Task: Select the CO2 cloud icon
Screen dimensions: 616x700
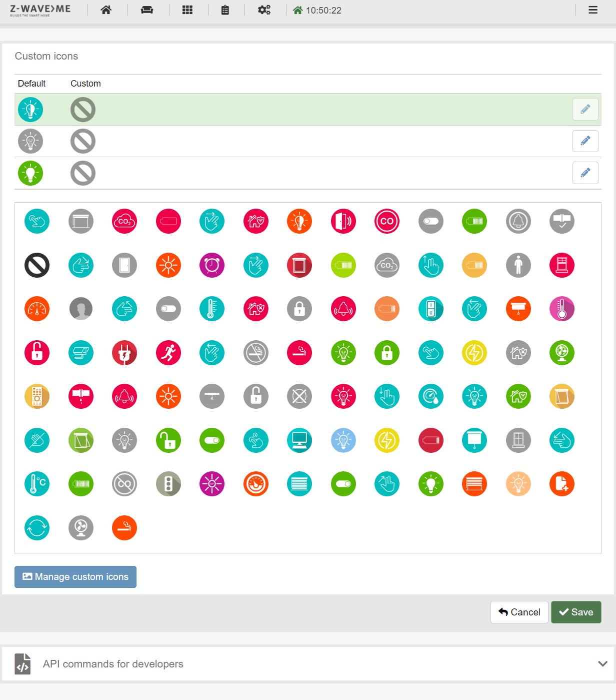Action: pyautogui.click(x=124, y=221)
